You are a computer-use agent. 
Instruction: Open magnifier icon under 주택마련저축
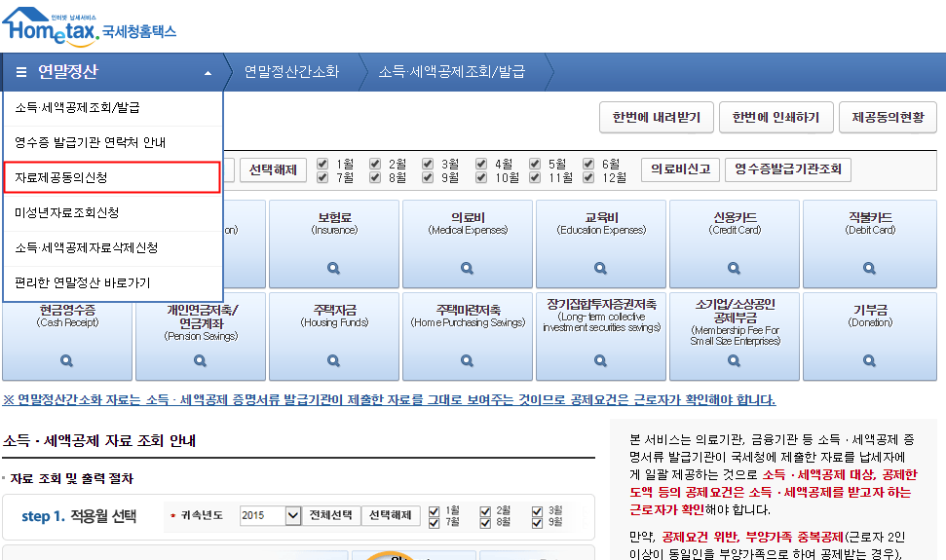(x=467, y=361)
